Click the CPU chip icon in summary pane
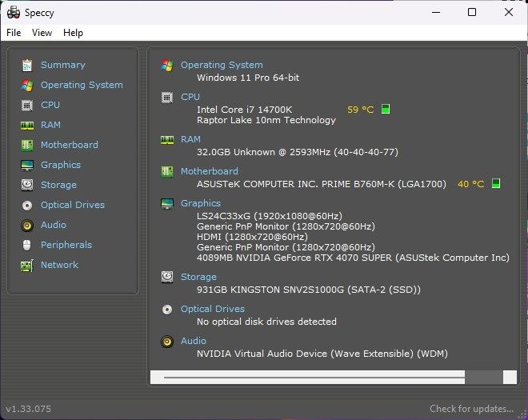The height and width of the screenshot is (420, 528). click(167, 98)
